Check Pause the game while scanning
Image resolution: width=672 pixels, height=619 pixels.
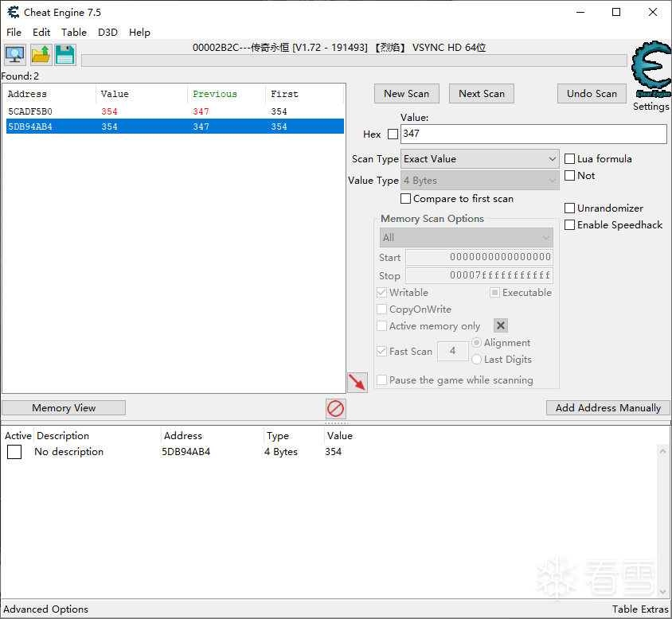coord(381,380)
